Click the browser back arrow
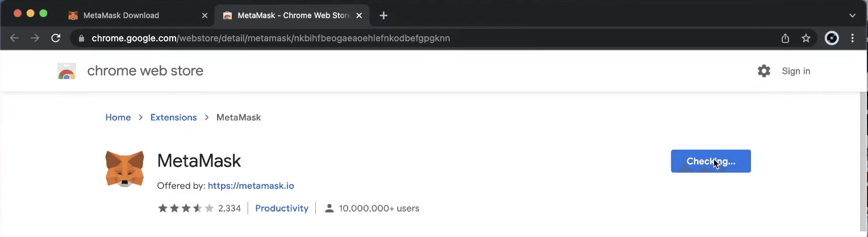This screenshot has width=868, height=237. pos(15,38)
